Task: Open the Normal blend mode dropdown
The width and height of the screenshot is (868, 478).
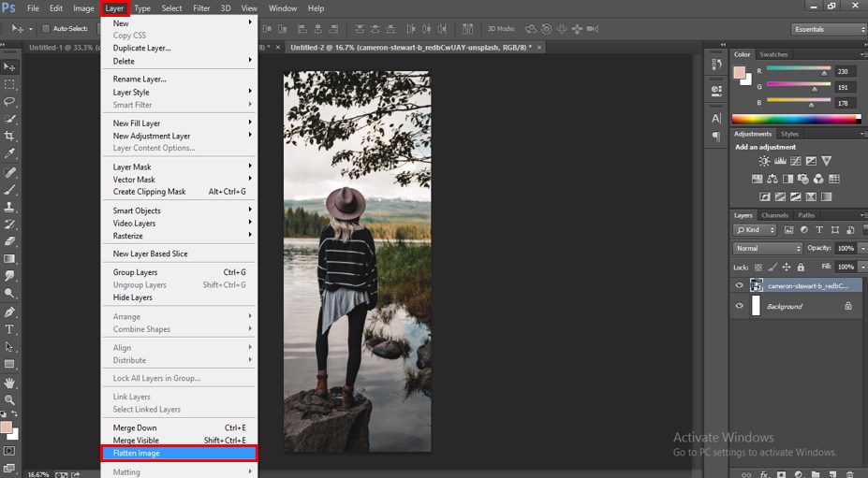Action: click(x=767, y=249)
